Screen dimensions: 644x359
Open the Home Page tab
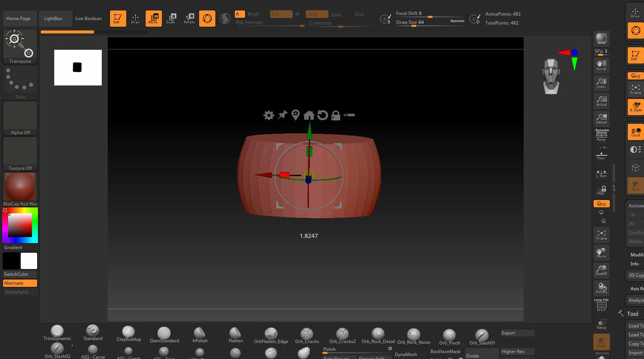19,19
